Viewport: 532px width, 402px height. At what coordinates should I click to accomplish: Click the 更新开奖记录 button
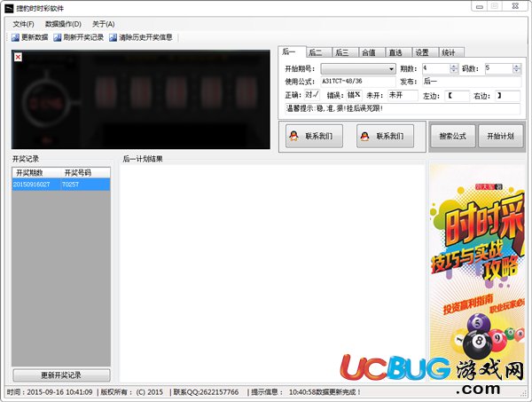pos(61,375)
